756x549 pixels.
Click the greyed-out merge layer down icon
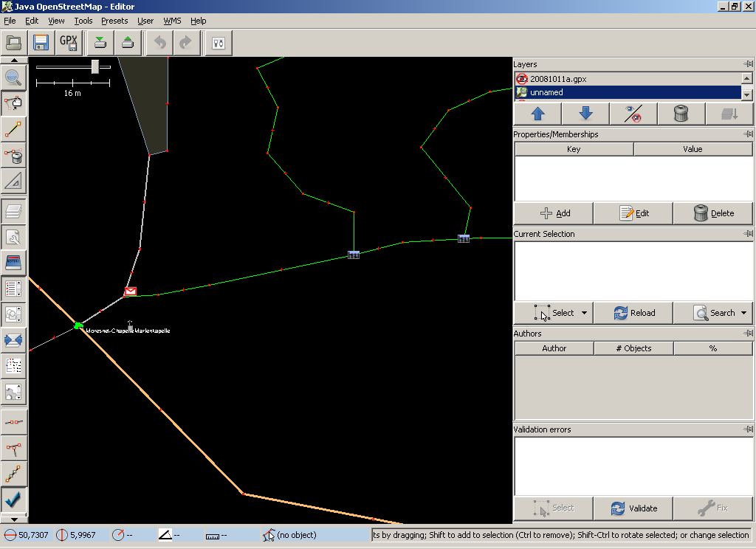[x=729, y=114]
